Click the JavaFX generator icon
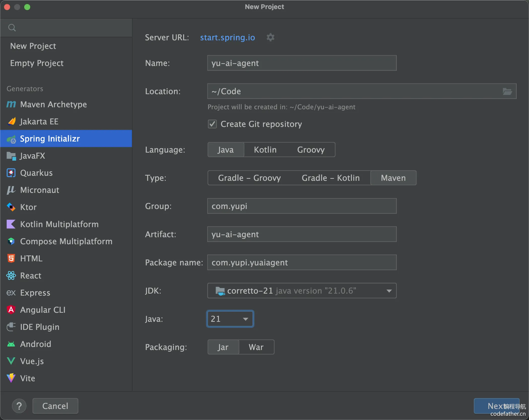Screen dimensions: 529x420 point(11,156)
